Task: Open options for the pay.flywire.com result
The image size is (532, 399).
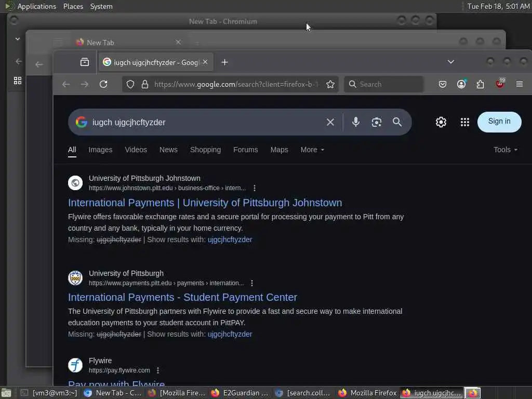Action: click(158, 370)
